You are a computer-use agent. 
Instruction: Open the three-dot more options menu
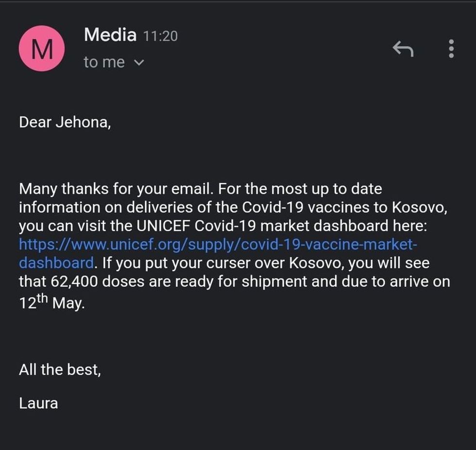[451, 49]
